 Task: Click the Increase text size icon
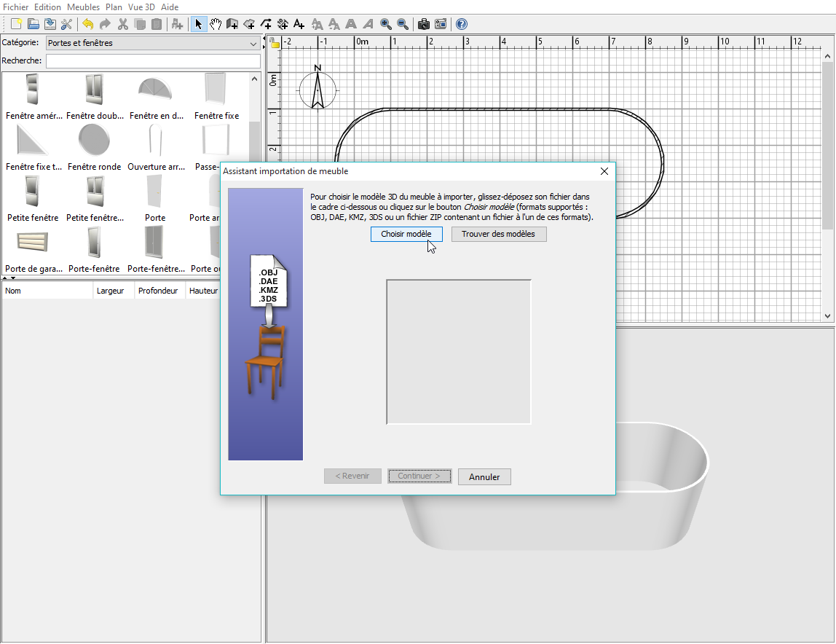[317, 24]
